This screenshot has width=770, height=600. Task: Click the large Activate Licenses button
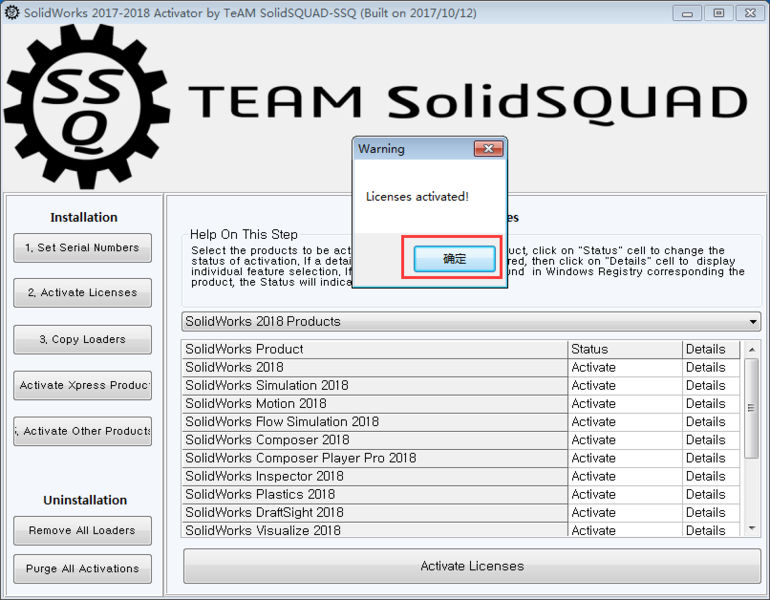pos(472,566)
